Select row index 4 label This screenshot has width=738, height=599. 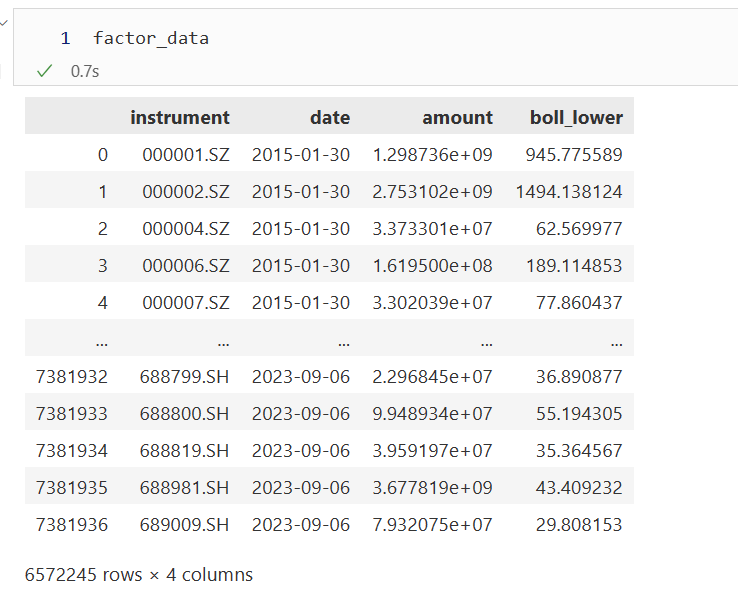[x=101, y=302]
